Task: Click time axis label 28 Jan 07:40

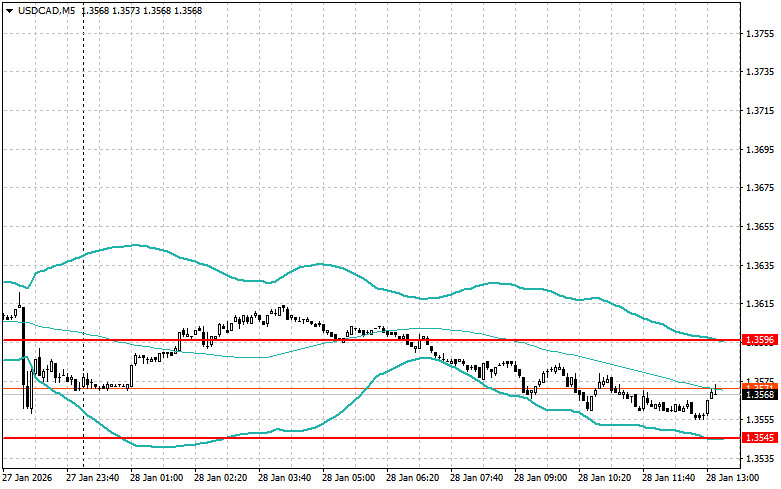Action: [x=477, y=478]
